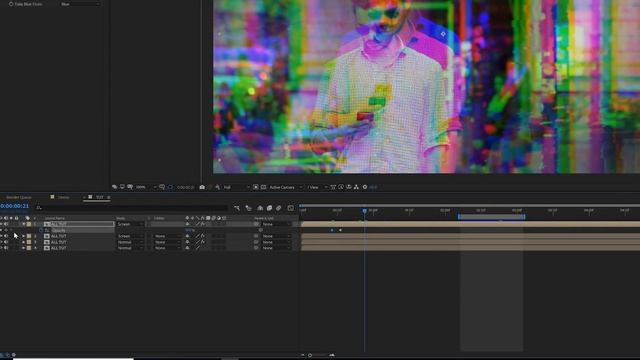Enable motion blur icon in timeline
The image size is (640, 360).
tap(279, 208)
